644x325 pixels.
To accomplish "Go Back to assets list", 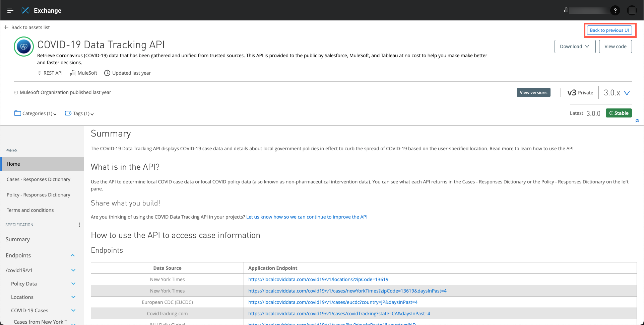I will [27, 27].
